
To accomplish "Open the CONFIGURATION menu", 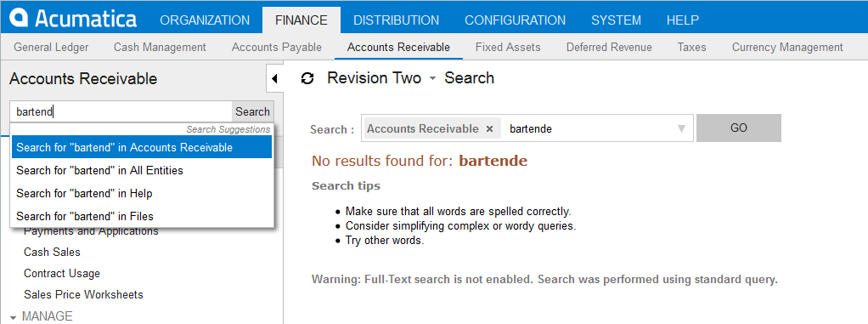I will click(x=515, y=20).
